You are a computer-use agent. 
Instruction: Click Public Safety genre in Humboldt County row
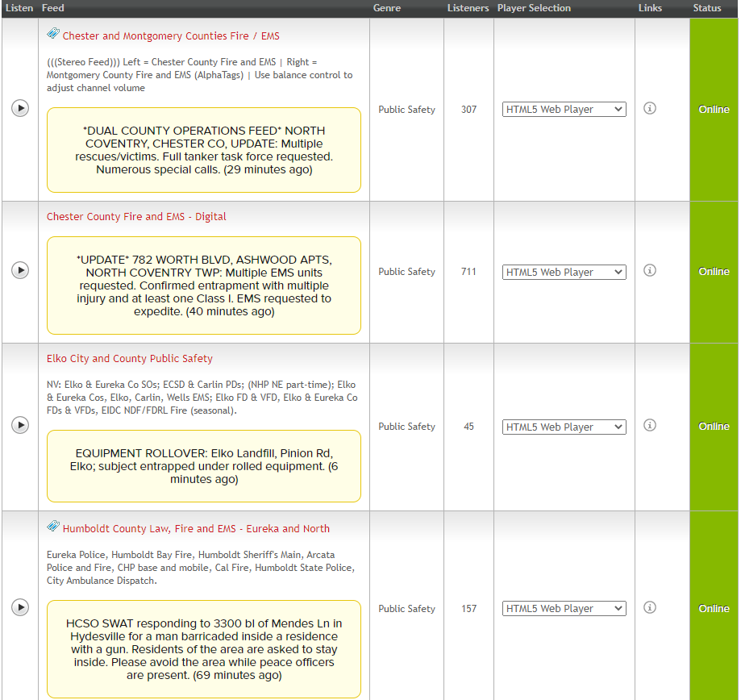[x=406, y=608]
